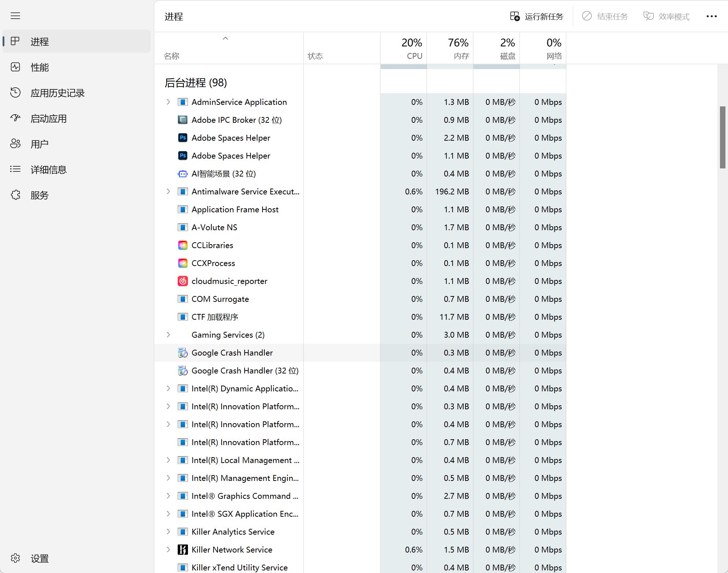728x573 pixels.
Task: Expand Intel® SGX Application Enclave process
Action: [x=168, y=514]
